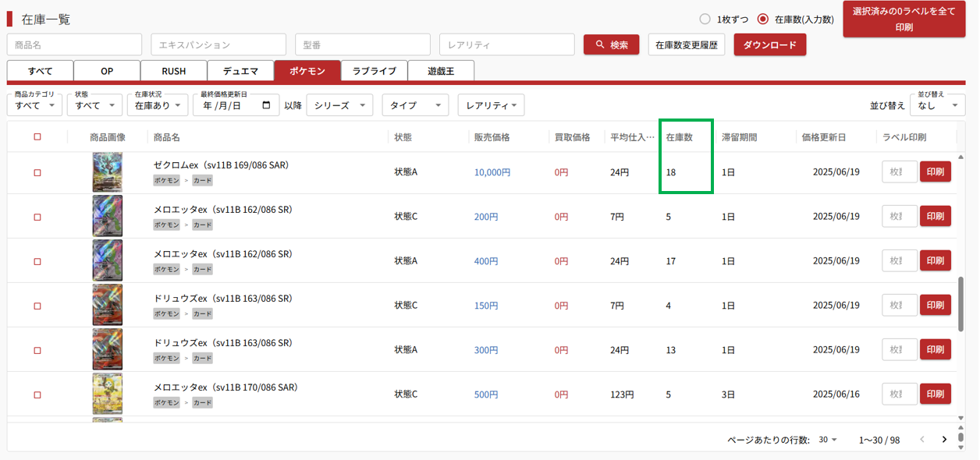Open the 並び替え sort dropdown

click(x=936, y=105)
